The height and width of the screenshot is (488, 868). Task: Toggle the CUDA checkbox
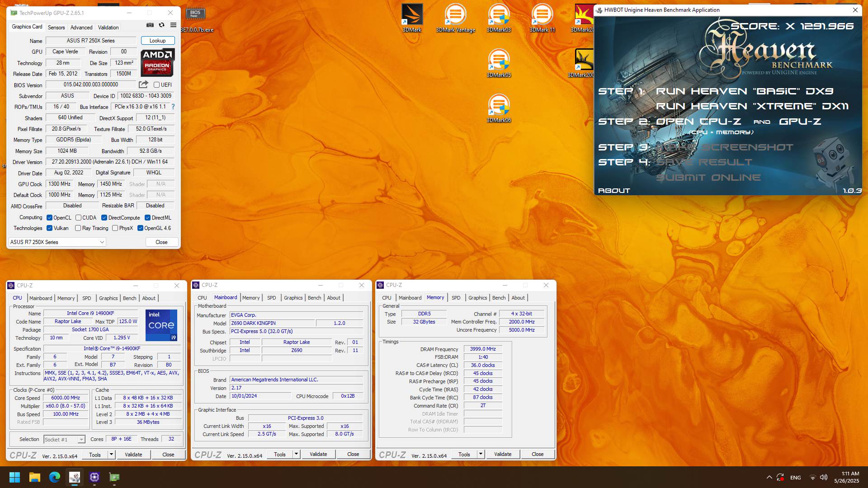[x=78, y=217]
